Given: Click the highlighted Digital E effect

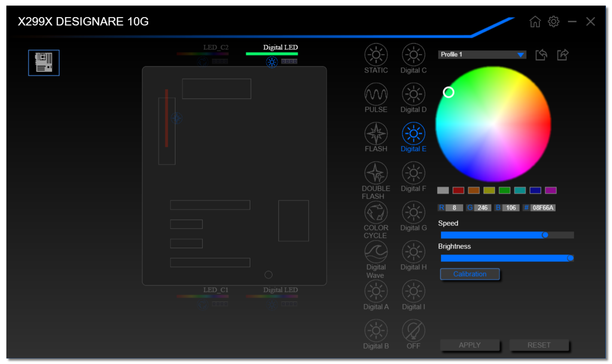Looking at the screenshot, I should point(413,137).
